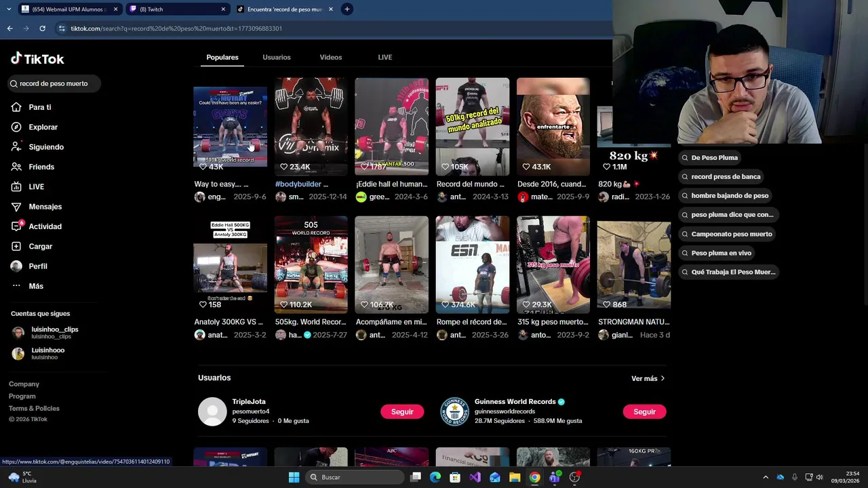Click the TikTok logo

(37, 59)
